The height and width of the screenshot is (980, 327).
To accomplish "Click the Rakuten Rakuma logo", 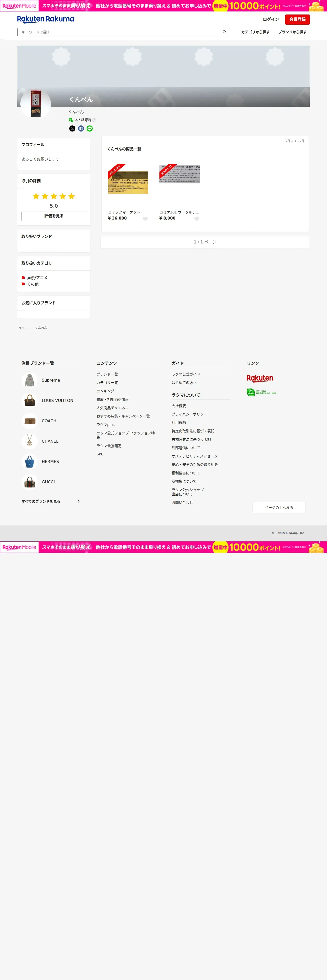I will pos(46,19).
